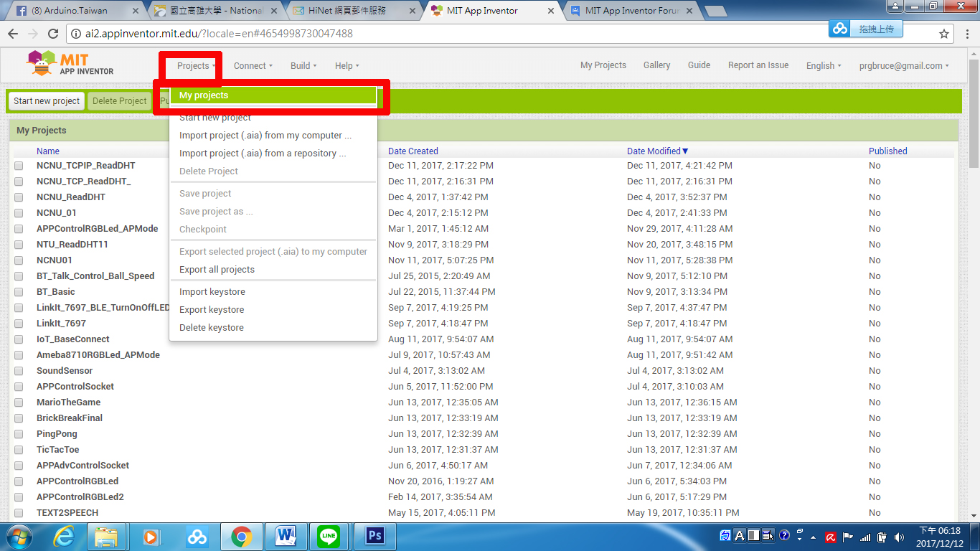Screen dimensions: 980x551
Task: Open media player taskbar icon
Action: (151, 536)
